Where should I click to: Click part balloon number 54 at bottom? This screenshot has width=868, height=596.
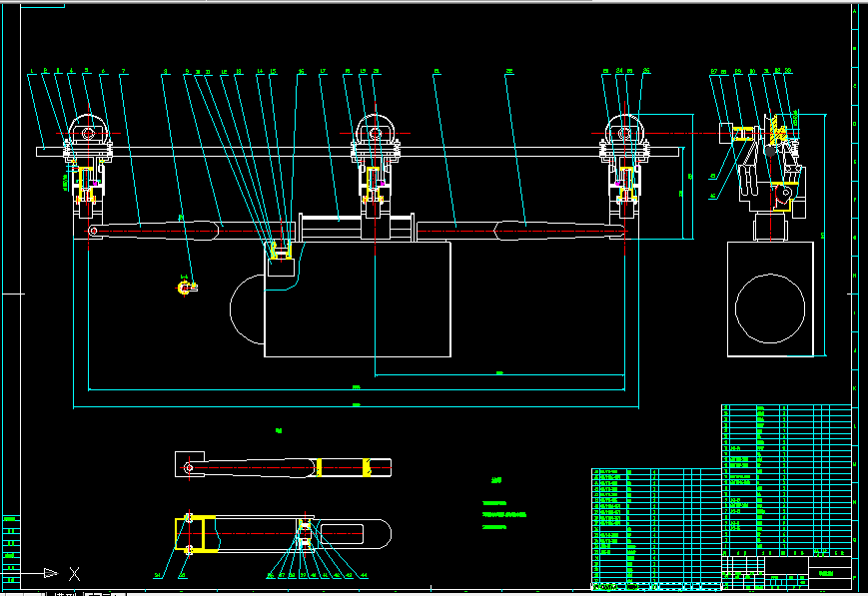[157, 575]
